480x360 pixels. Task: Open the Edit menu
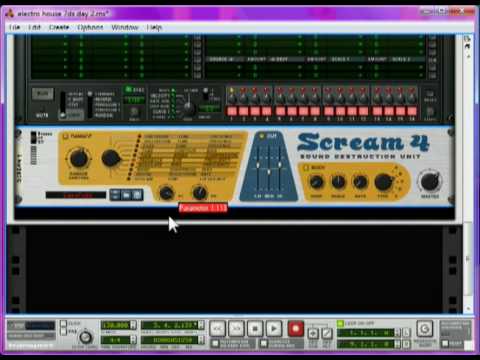34,27
